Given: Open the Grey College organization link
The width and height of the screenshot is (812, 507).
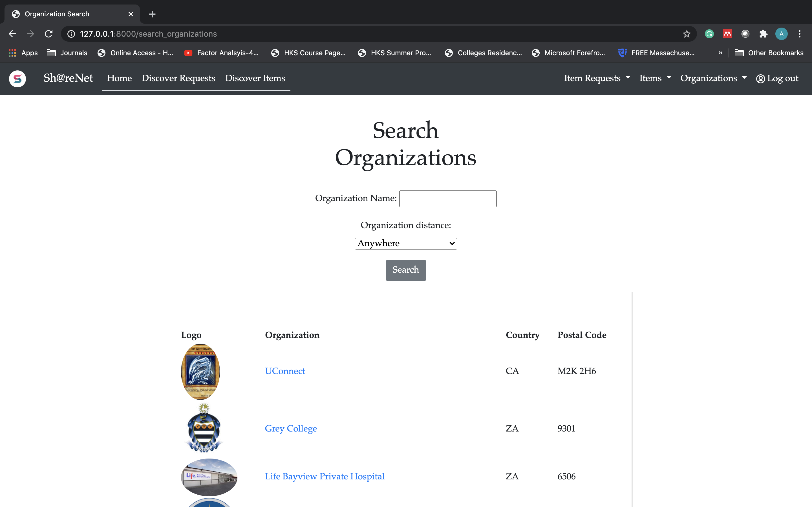Looking at the screenshot, I should tap(291, 428).
